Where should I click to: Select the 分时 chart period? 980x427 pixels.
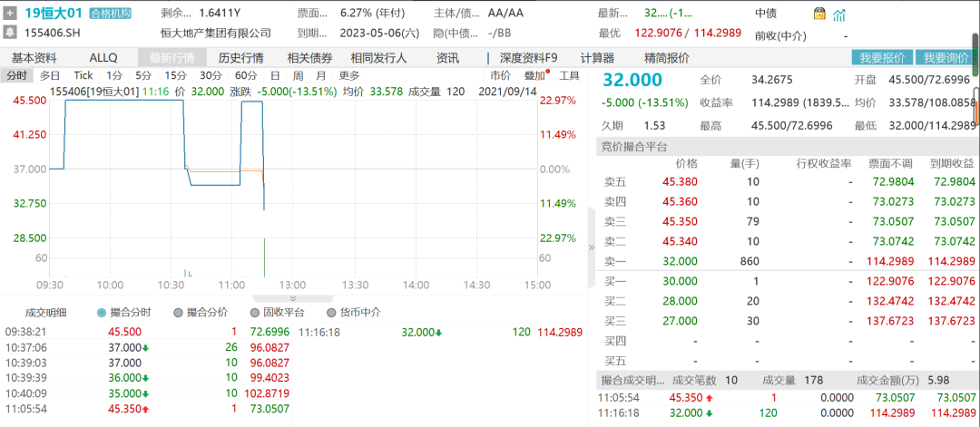click(17, 75)
